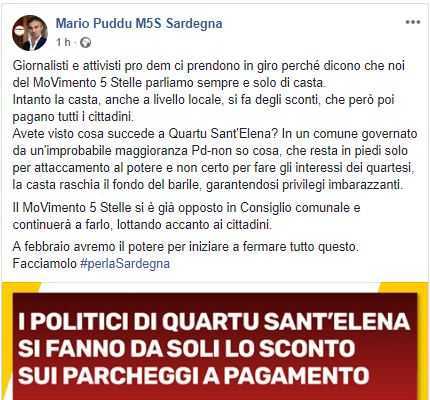Screen dimensions: 430x400
Task: Click the sentence starting "Giornalisti e attivisti pro dem"
Action: point(209,74)
